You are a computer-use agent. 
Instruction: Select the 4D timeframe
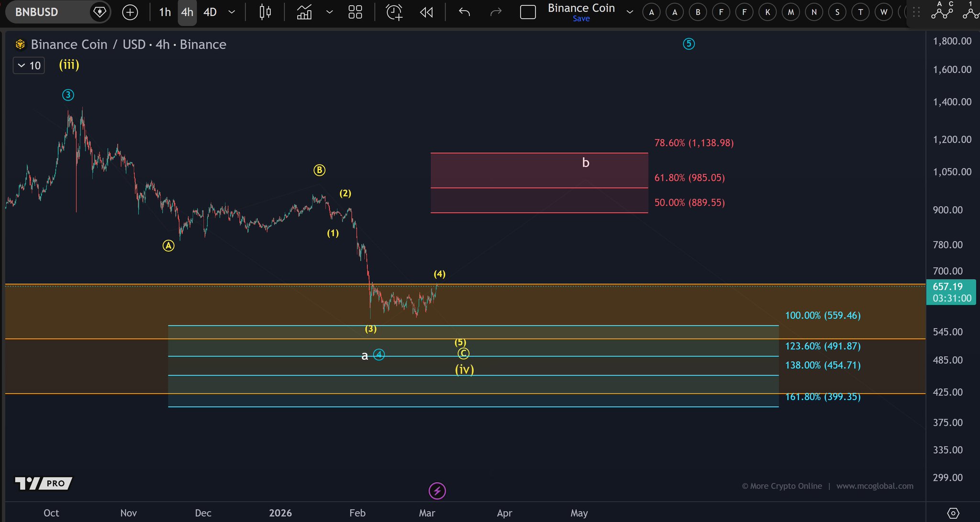click(x=210, y=12)
